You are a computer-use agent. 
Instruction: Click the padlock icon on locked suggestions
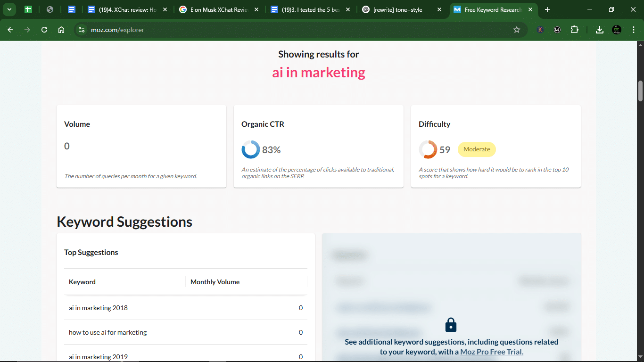451,325
